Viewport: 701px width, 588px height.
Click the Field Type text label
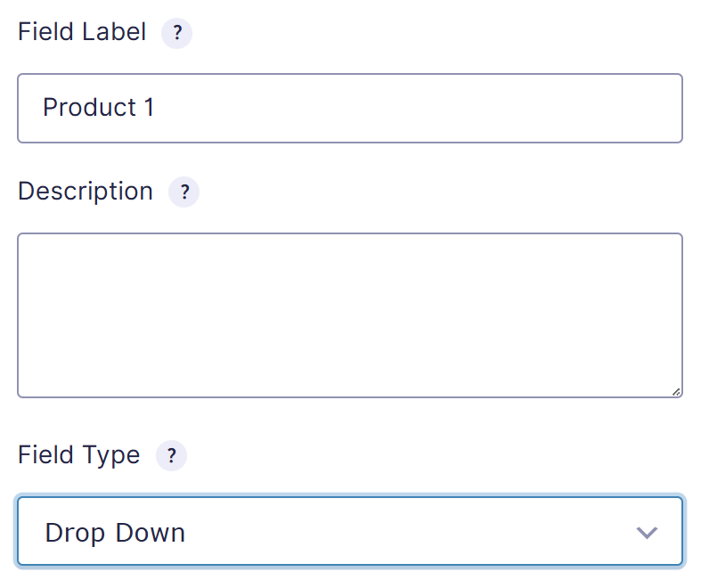click(x=79, y=455)
